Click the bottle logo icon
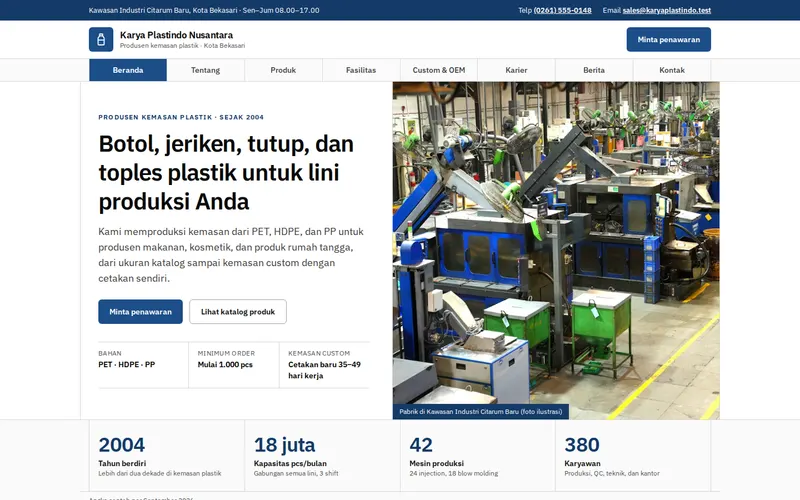Image resolution: width=800 pixels, height=500 pixels. pos(101,39)
